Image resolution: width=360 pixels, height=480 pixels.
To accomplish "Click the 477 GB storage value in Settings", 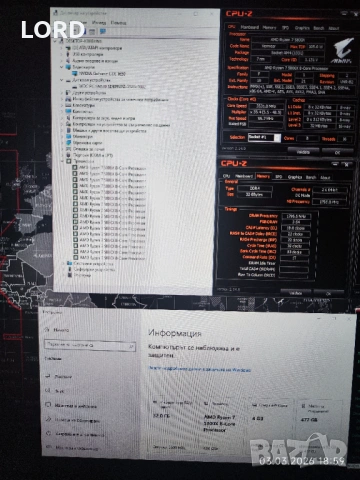I will (x=309, y=420).
